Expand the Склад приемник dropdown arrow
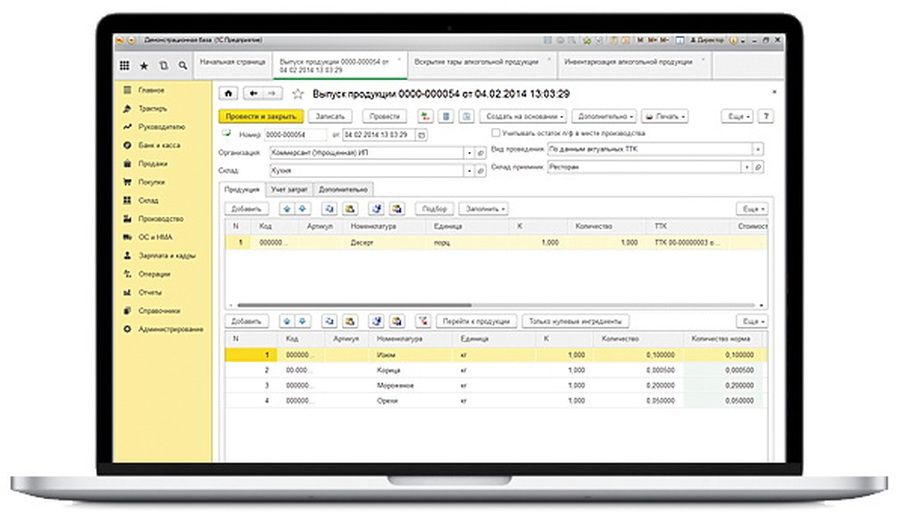The width and height of the screenshot is (900, 520). (x=746, y=167)
